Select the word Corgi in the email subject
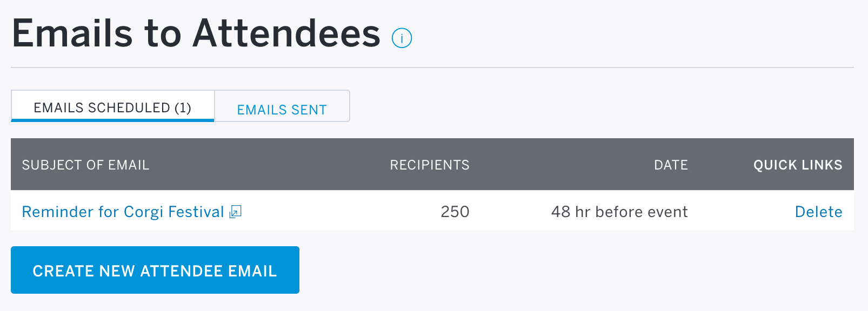Screen dimensions: 868x311 [x=144, y=212]
